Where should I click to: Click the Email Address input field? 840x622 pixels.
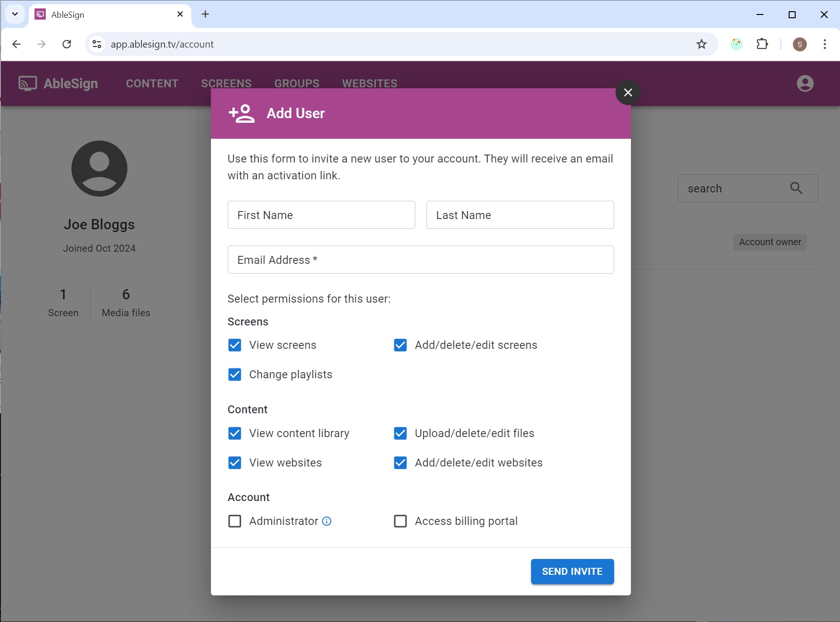click(x=420, y=260)
